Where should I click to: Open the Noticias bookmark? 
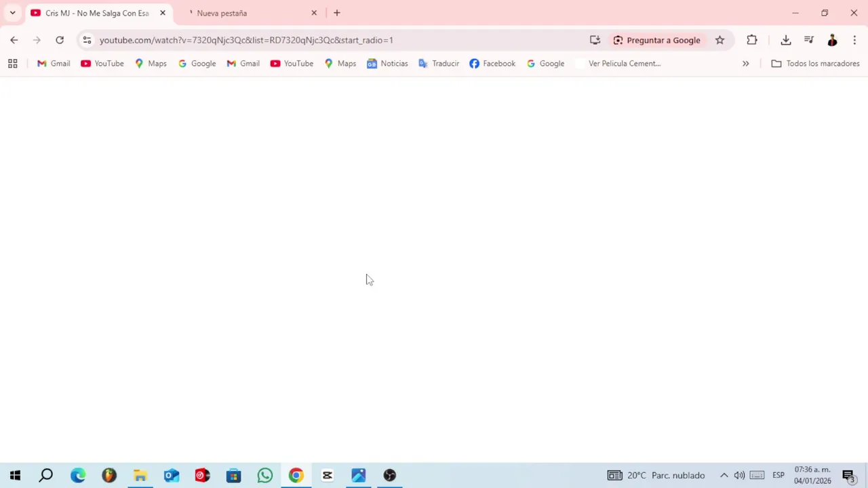387,64
